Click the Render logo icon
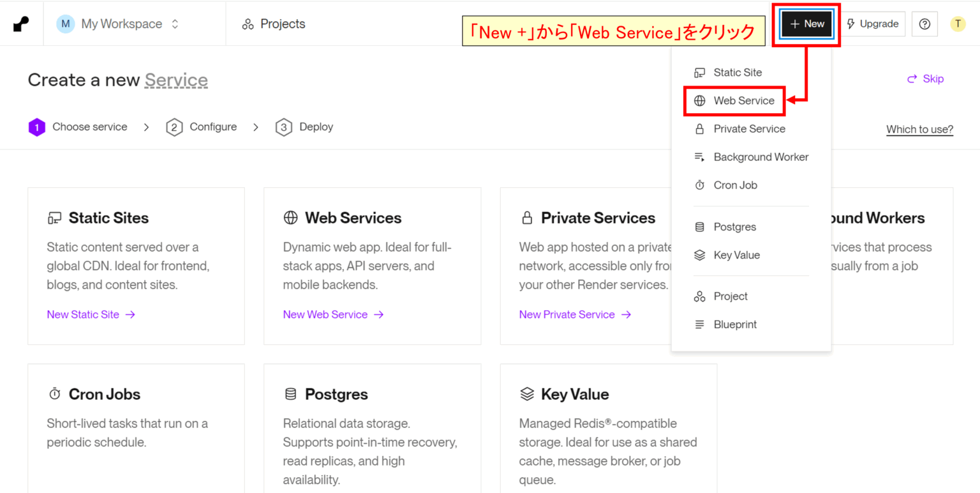This screenshot has height=493, width=980. tap(21, 24)
